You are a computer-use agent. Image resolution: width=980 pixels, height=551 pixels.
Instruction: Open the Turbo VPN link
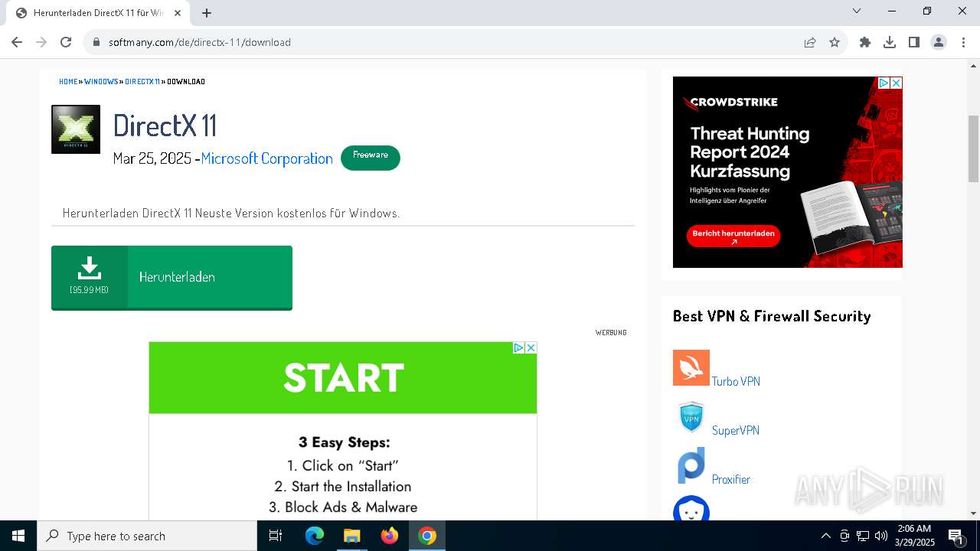pos(736,381)
